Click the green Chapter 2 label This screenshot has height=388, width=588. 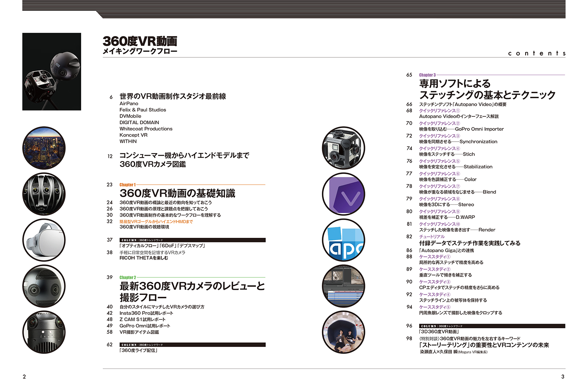128,278
